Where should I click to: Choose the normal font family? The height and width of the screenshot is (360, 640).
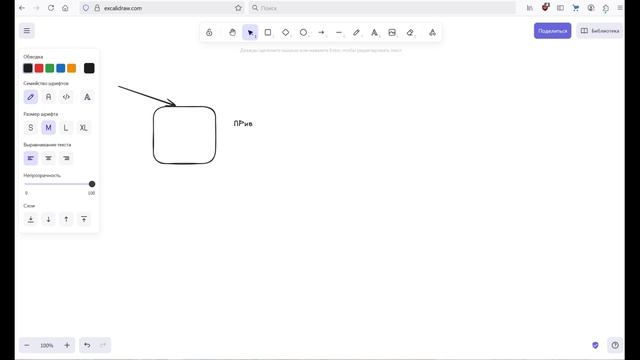click(48, 97)
